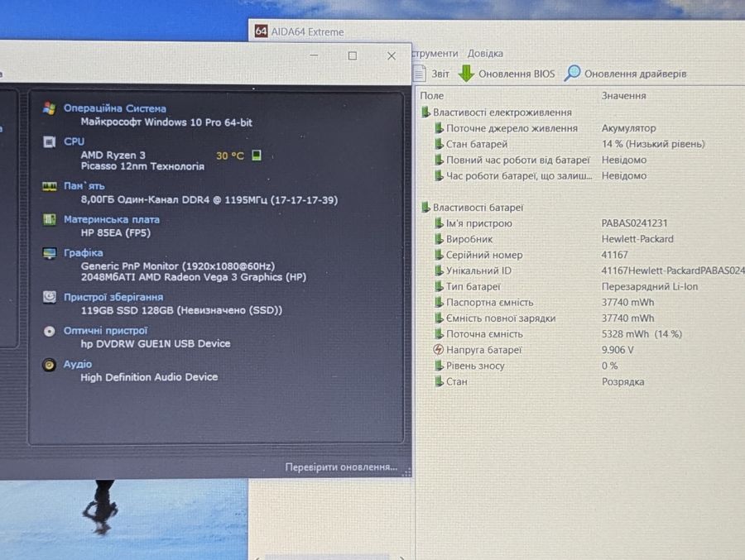Click the Паспортна ємність row icon
Screen dimensions: 745x560
[x=439, y=302]
